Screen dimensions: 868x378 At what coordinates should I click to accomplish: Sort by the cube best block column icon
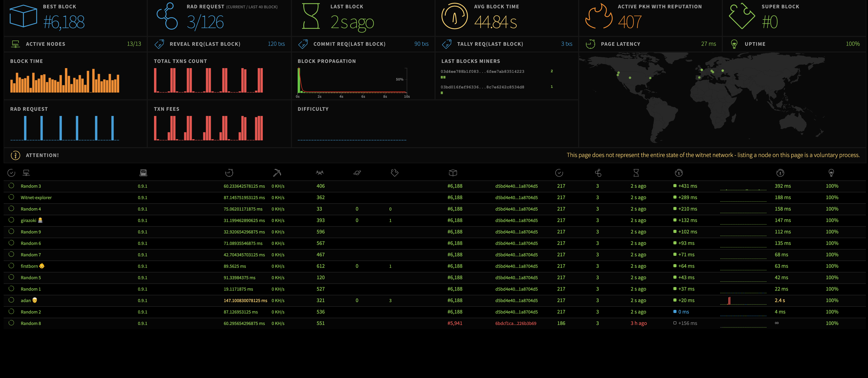point(453,173)
